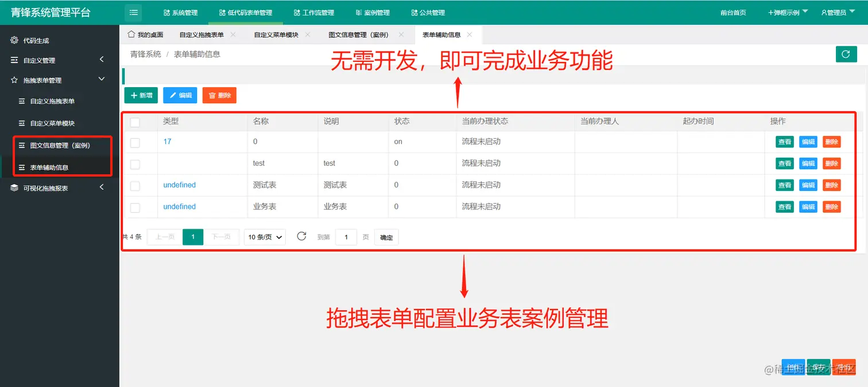Screen dimensions: 868x387
Task: Switch to the 自定义菜单模块 tab
Action: coord(276,34)
